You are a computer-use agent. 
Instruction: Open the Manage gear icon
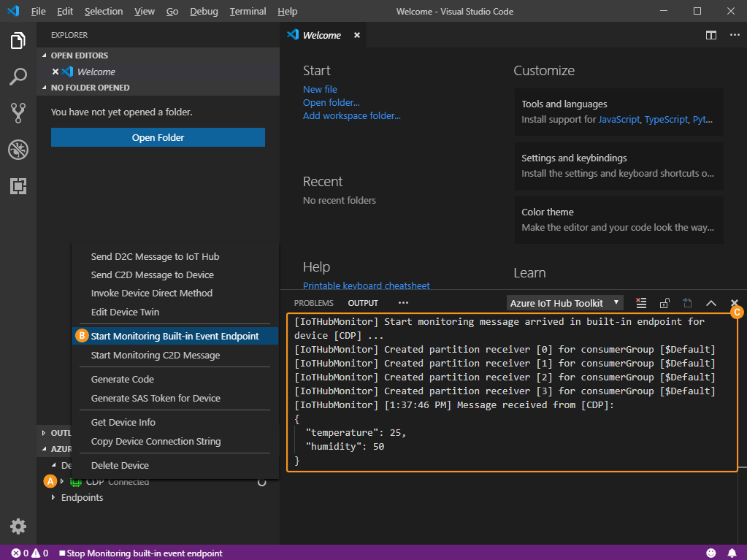(18, 526)
